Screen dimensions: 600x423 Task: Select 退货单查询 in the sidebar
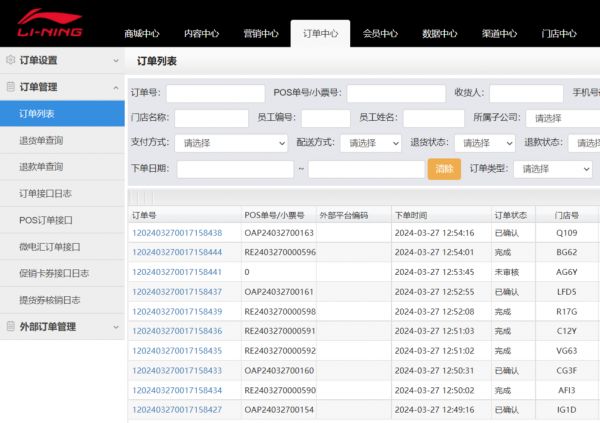[x=41, y=140]
